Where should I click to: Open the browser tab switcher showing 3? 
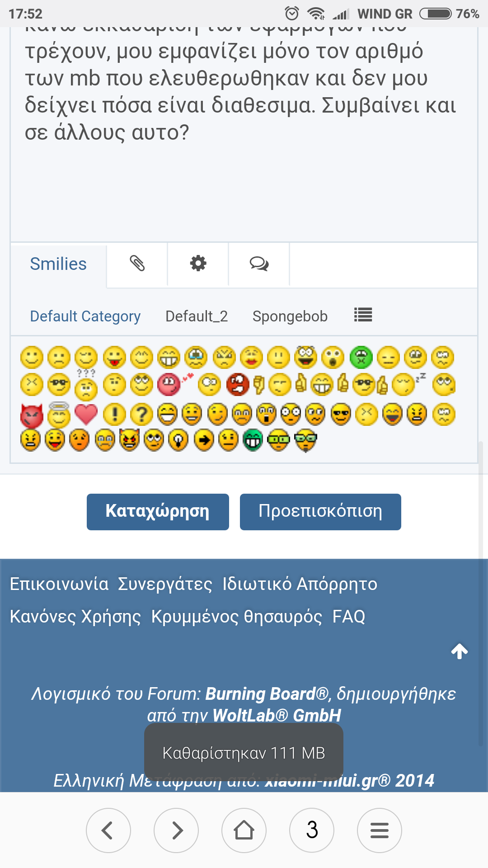312,830
